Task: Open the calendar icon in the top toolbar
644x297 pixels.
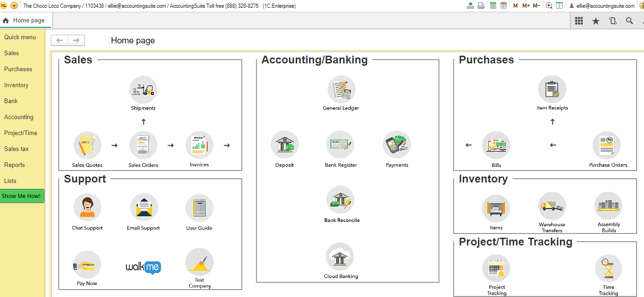Action: point(503,6)
